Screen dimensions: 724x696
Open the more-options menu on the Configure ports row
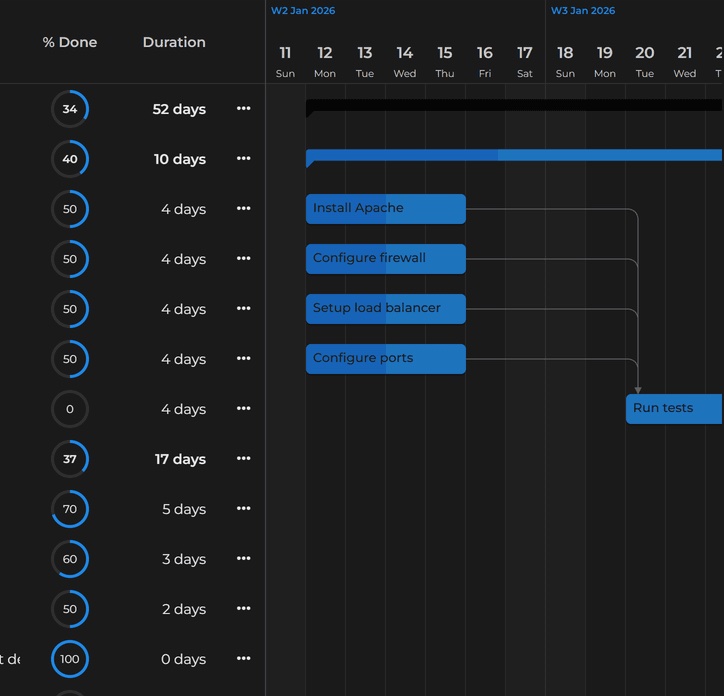tap(243, 358)
